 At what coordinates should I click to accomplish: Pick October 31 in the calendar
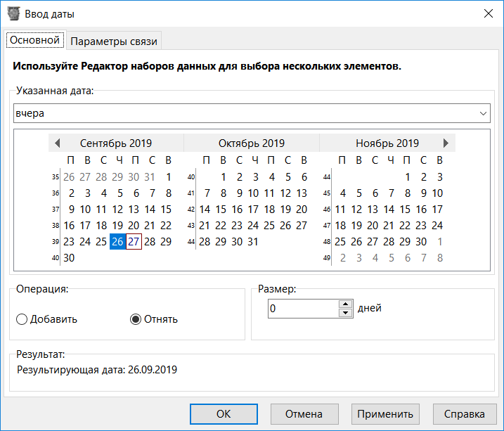(x=253, y=241)
